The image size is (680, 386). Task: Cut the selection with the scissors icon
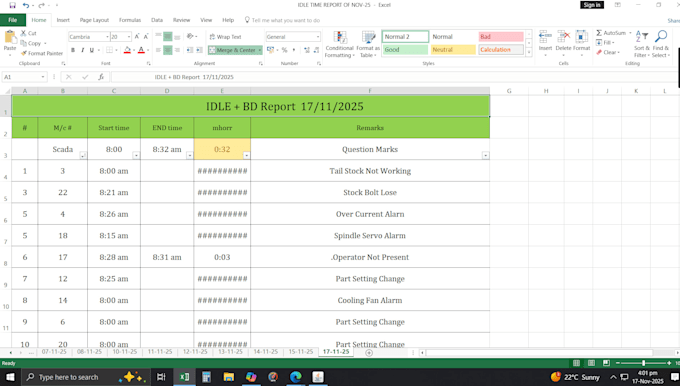coord(23,33)
